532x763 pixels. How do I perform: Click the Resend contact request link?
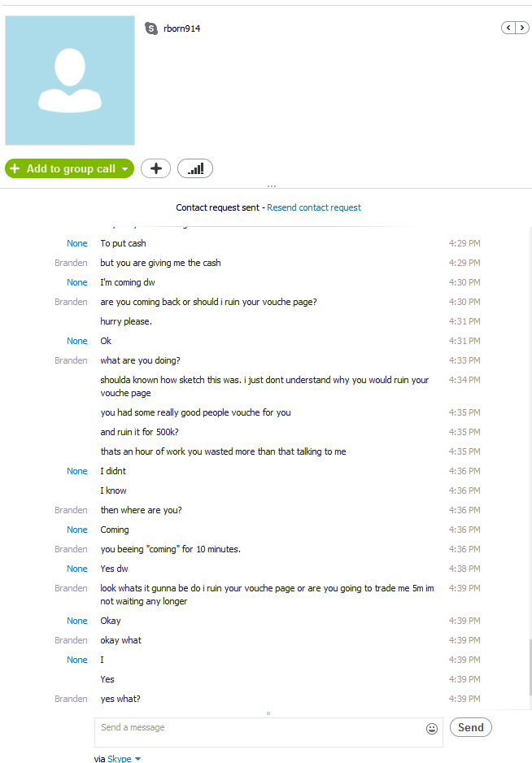click(314, 207)
